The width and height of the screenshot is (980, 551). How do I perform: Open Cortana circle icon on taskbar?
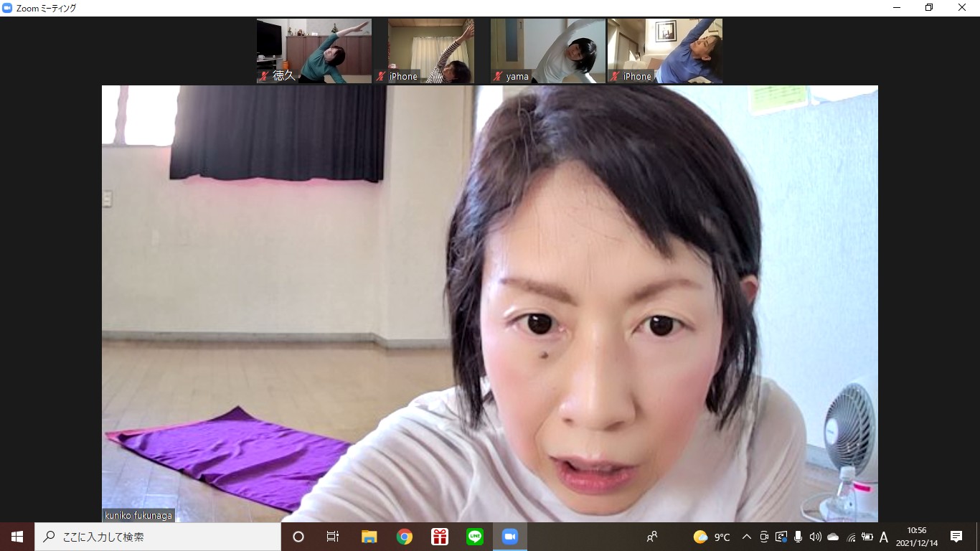pyautogui.click(x=298, y=537)
